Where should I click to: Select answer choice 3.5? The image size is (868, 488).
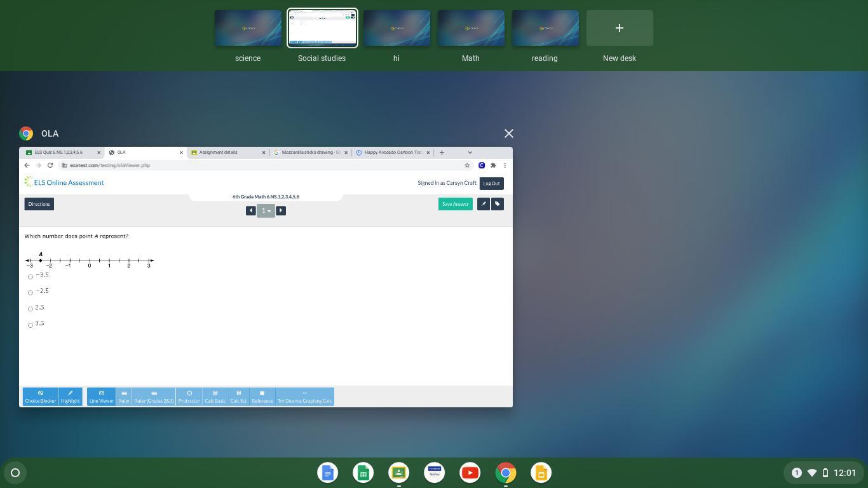point(30,325)
